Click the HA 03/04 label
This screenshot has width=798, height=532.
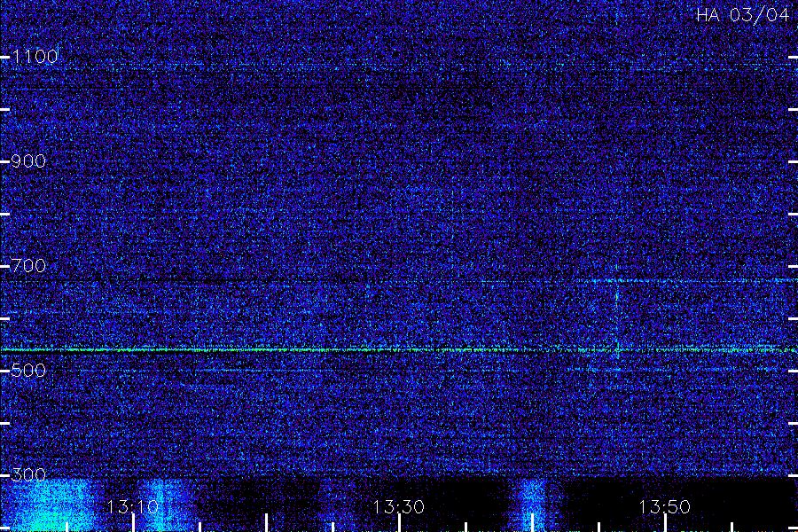(742, 15)
